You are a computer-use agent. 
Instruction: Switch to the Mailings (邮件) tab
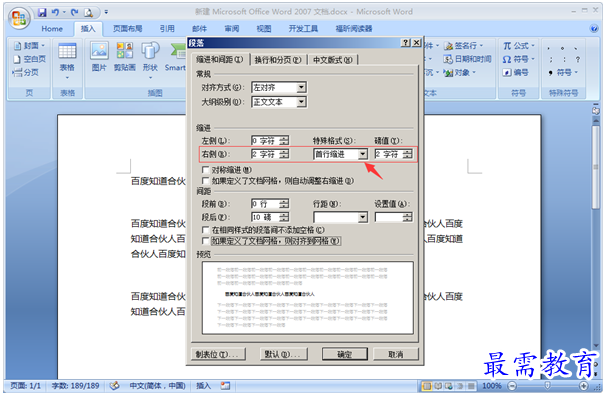pyautogui.click(x=199, y=29)
